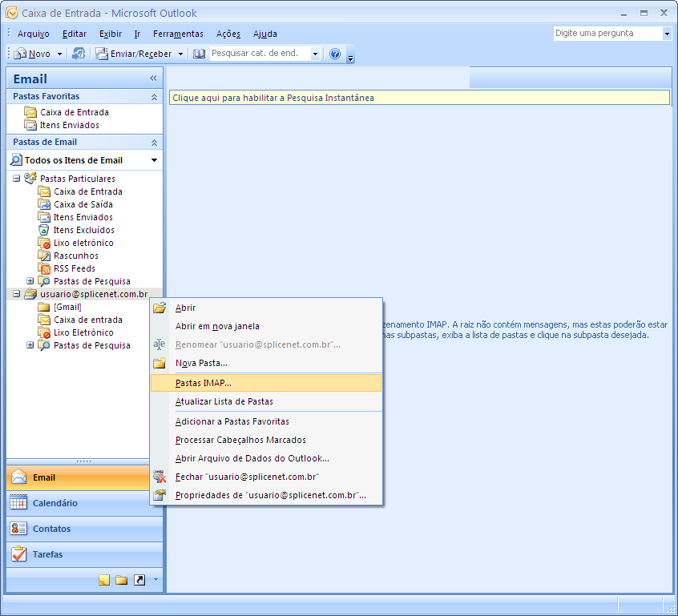The width and height of the screenshot is (678, 616).
Task: Collapse the Pastas Particulares tree node
Action: click(17, 178)
